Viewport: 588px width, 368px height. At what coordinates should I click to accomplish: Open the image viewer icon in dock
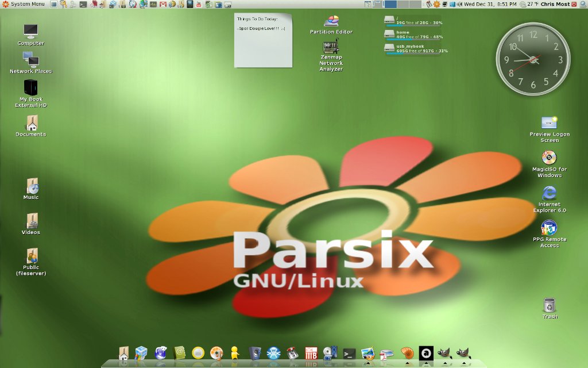368,354
